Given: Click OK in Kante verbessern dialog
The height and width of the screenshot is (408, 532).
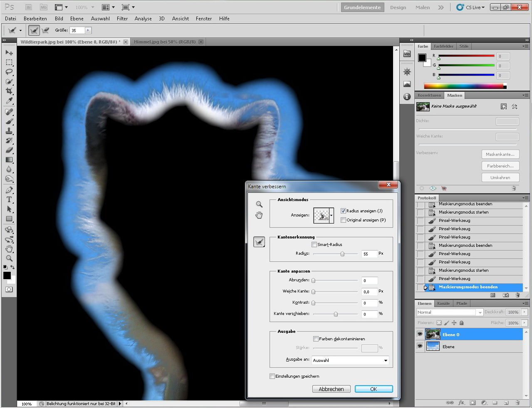Looking at the screenshot, I should point(374,389).
